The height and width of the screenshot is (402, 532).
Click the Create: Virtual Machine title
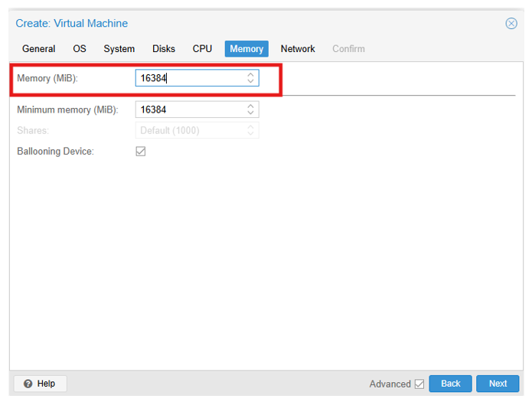point(72,24)
